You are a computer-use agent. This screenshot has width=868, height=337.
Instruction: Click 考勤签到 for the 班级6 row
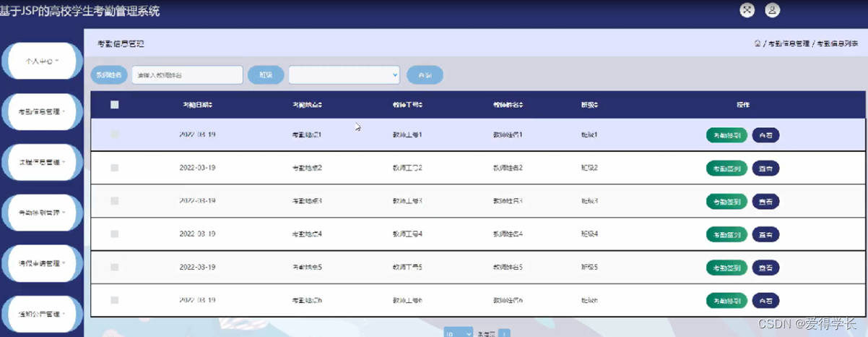[726, 300]
